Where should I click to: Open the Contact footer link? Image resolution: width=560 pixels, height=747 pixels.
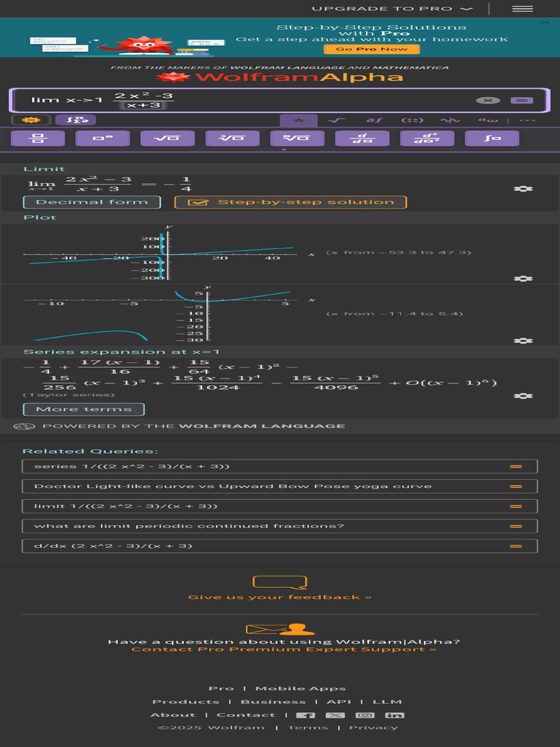[x=246, y=715]
